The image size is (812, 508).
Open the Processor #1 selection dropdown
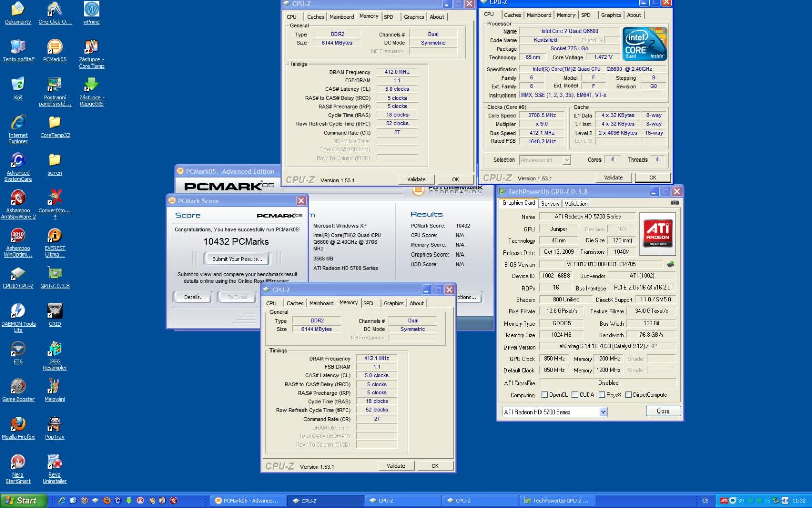(546, 160)
